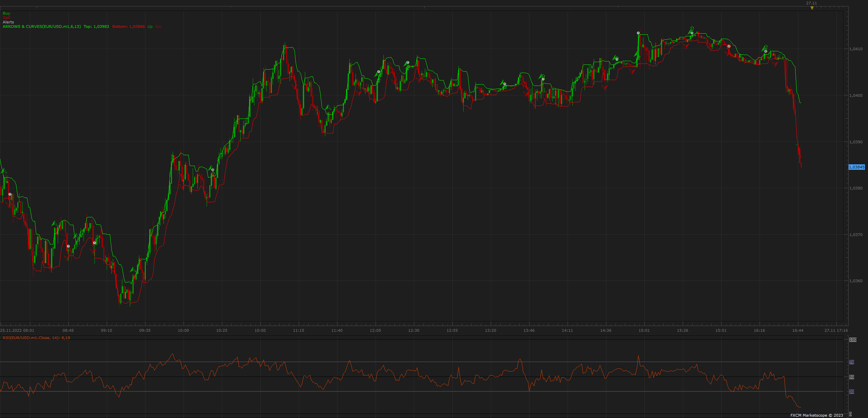Click the 1,0380 price axis label
868x418 pixels.
click(856, 188)
